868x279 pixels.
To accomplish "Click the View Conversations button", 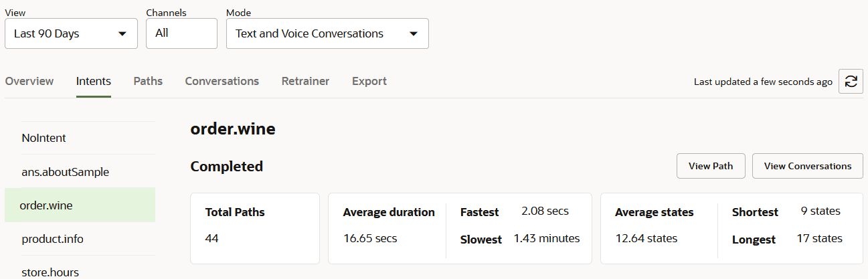I will point(807,166).
